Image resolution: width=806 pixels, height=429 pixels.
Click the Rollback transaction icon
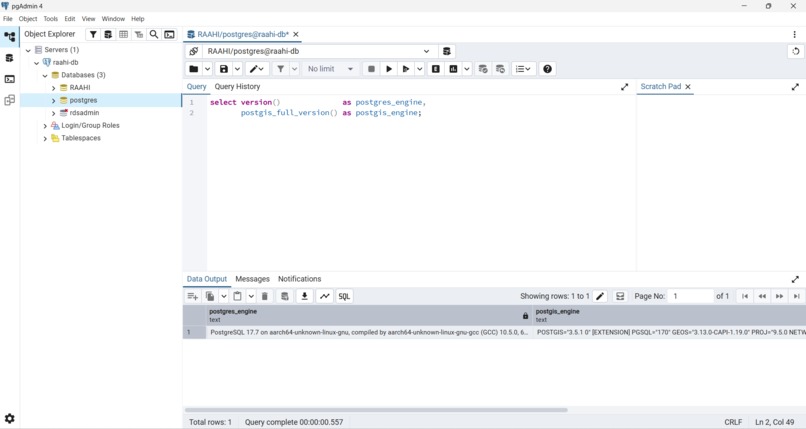point(500,69)
